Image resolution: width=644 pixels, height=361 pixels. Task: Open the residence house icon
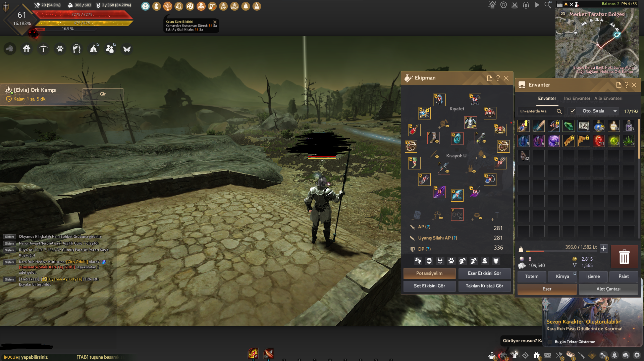[x=26, y=49]
